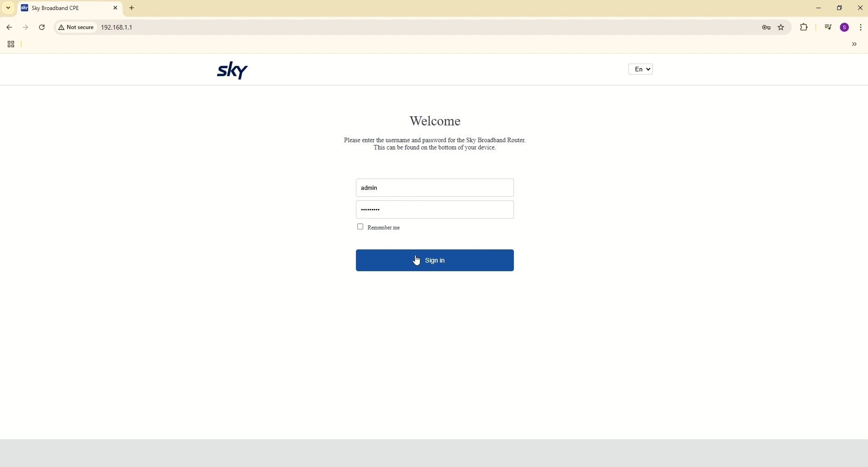Screen dimensions: 868x467
Task: Click the forward navigation arrow
Action: (26, 28)
